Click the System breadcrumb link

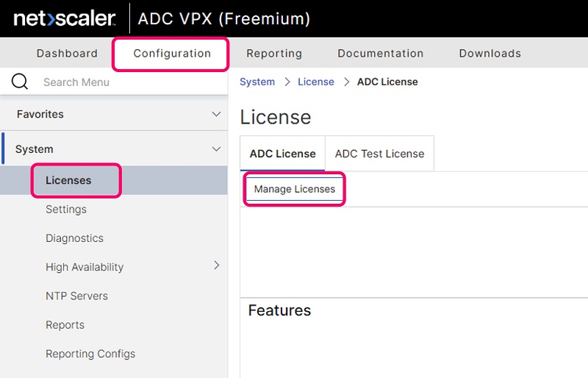[x=257, y=82]
